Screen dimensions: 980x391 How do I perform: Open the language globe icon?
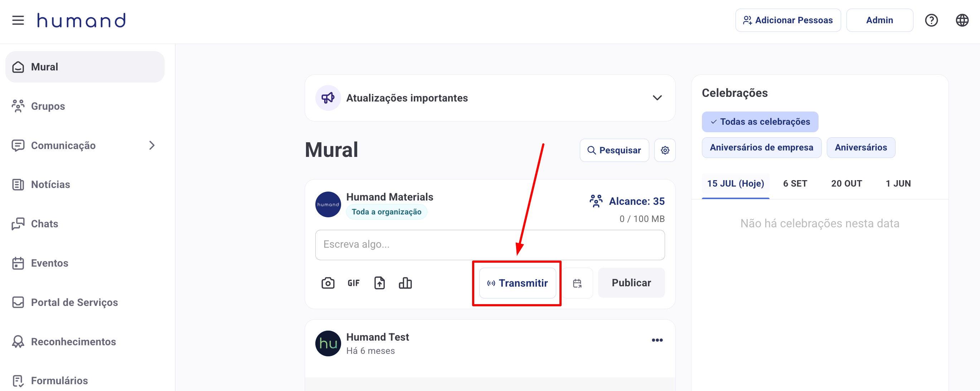point(962,20)
